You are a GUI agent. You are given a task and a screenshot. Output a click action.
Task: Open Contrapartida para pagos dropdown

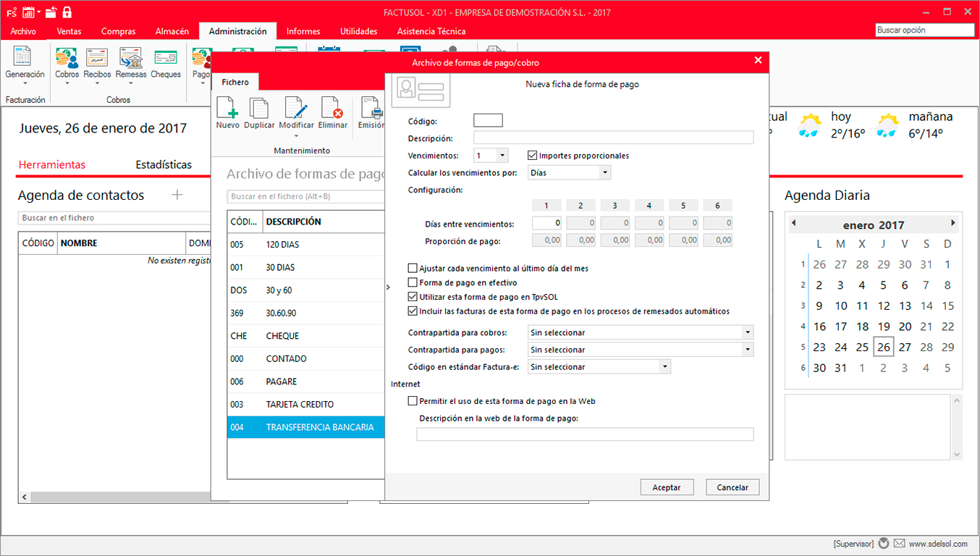point(748,350)
